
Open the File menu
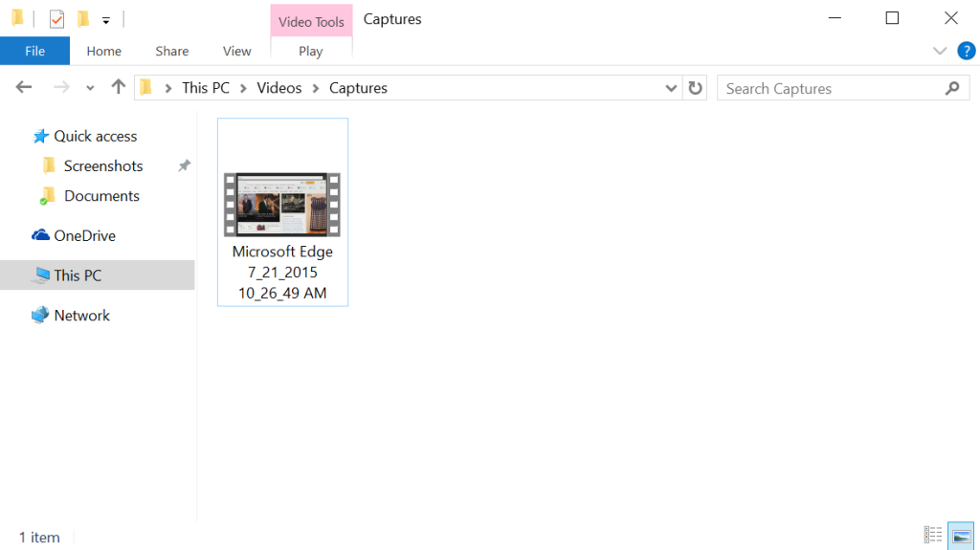coord(34,51)
